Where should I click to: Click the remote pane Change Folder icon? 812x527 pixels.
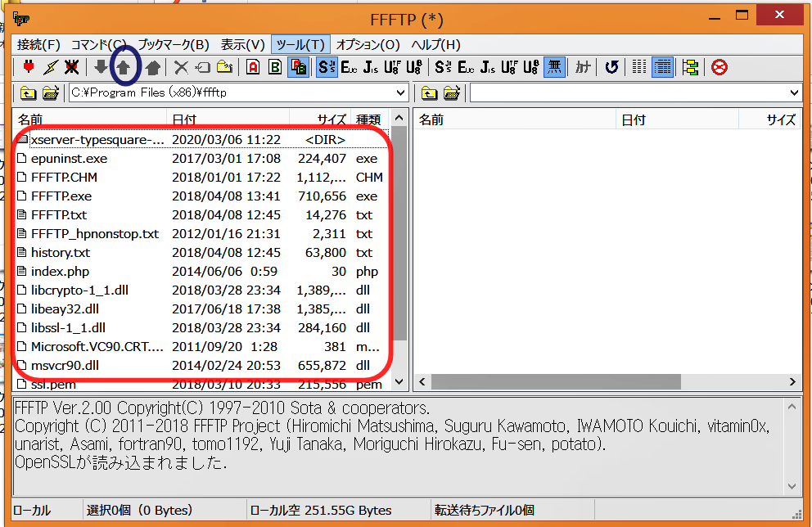[452, 93]
